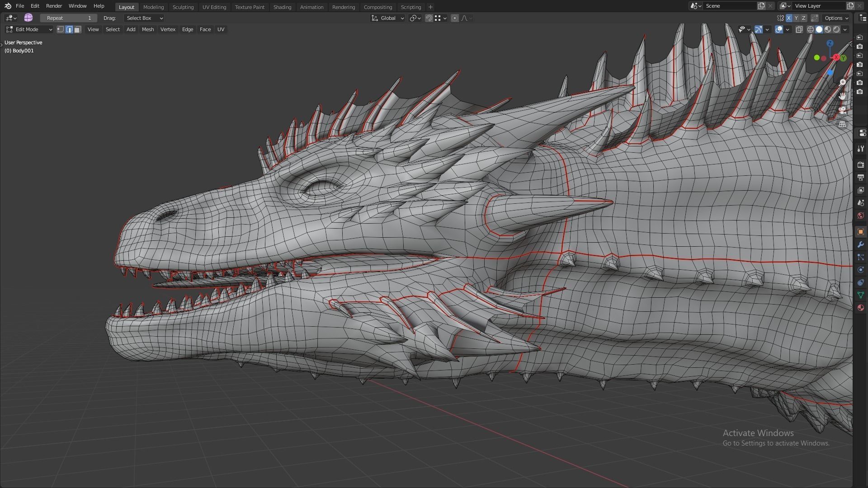Open World properties tab (red globe)
868x488 pixels.
861,216
